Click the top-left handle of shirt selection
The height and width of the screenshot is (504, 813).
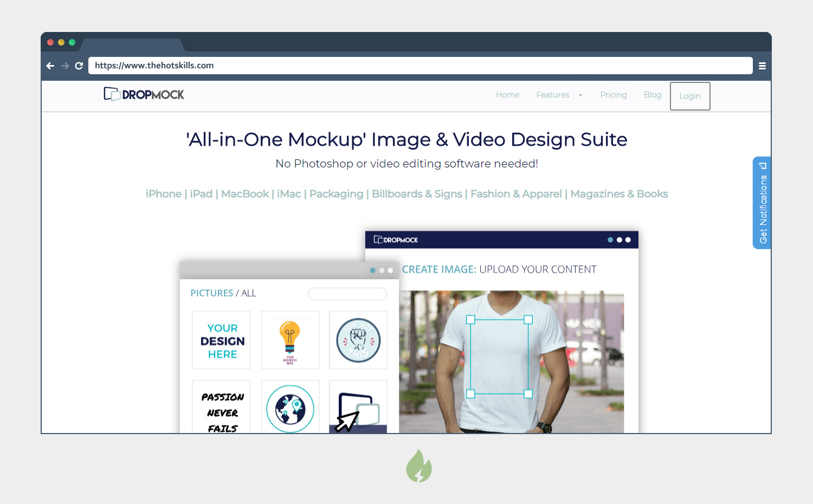click(470, 320)
